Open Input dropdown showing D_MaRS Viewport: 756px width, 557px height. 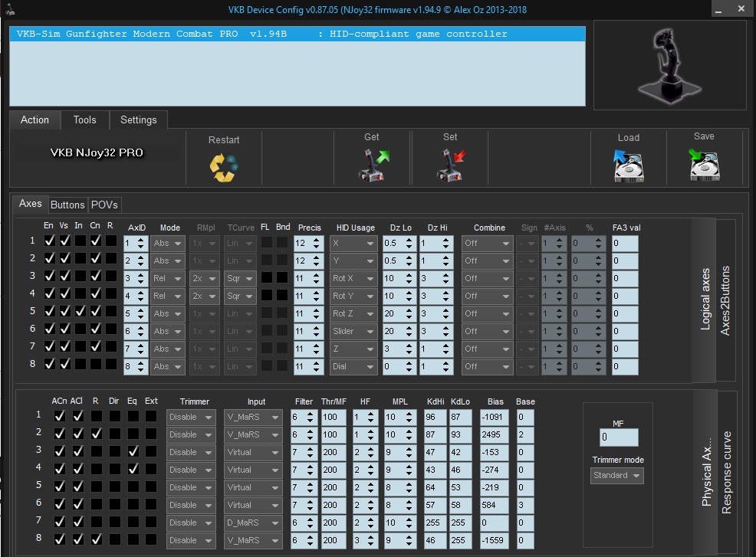[x=253, y=523]
